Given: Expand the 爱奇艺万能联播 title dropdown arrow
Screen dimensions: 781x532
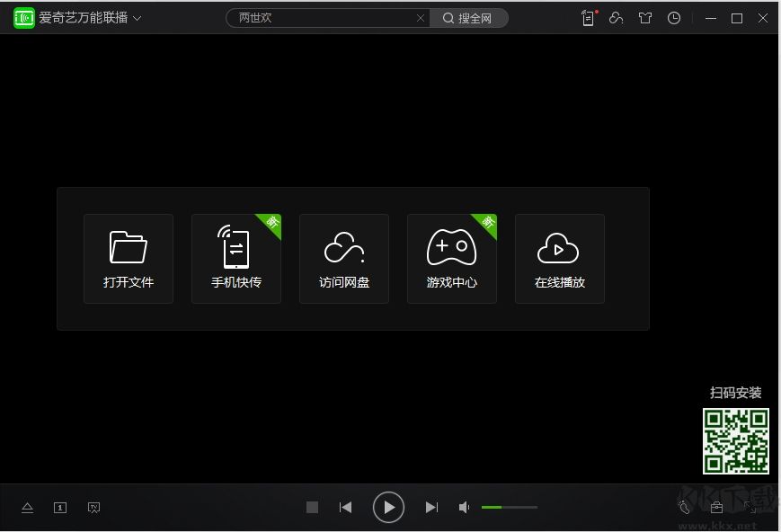Looking at the screenshot, I should coord(137,18).
